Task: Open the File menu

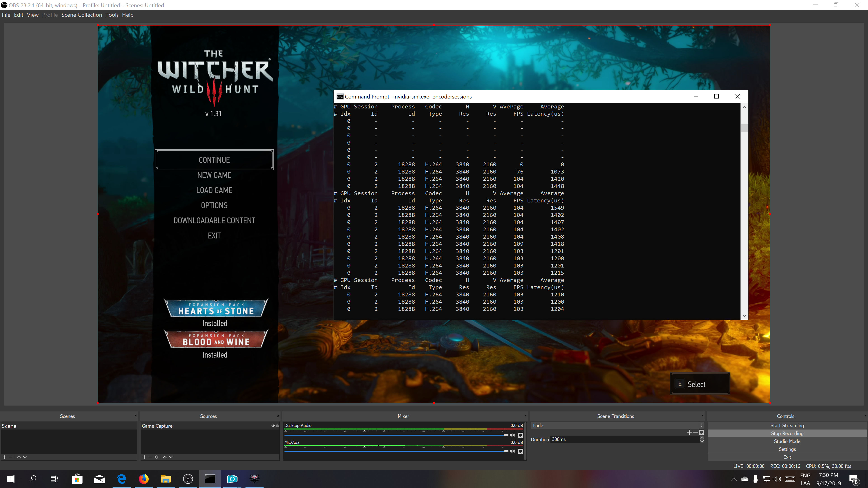Action: (x=6, y=15)
